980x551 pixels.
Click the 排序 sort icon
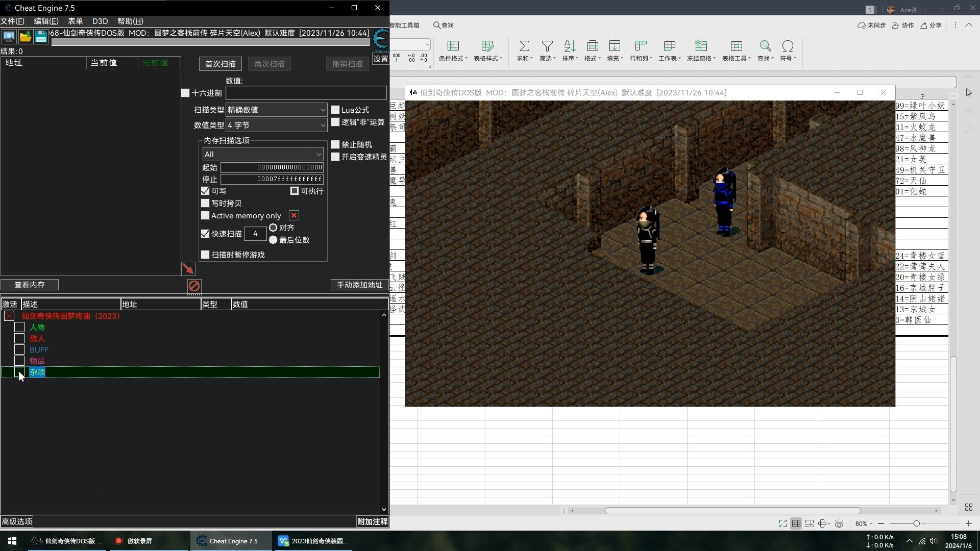click(x=570, y=46)
